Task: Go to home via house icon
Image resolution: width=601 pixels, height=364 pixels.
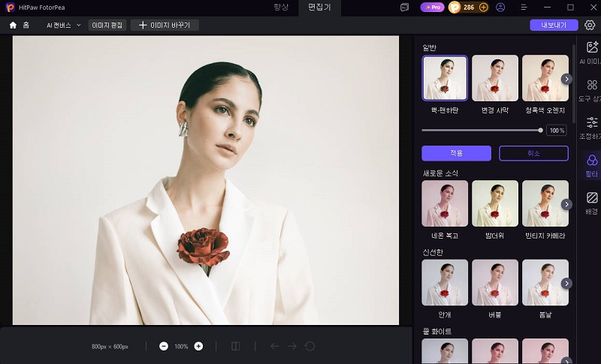Action: point(13,26)
